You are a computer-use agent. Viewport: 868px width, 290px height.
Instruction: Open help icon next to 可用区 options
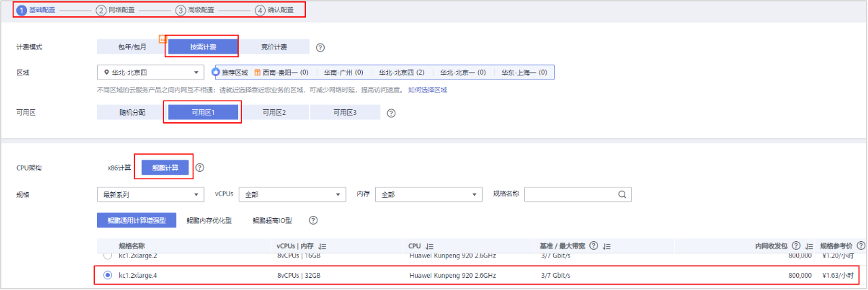pos(391,113)
